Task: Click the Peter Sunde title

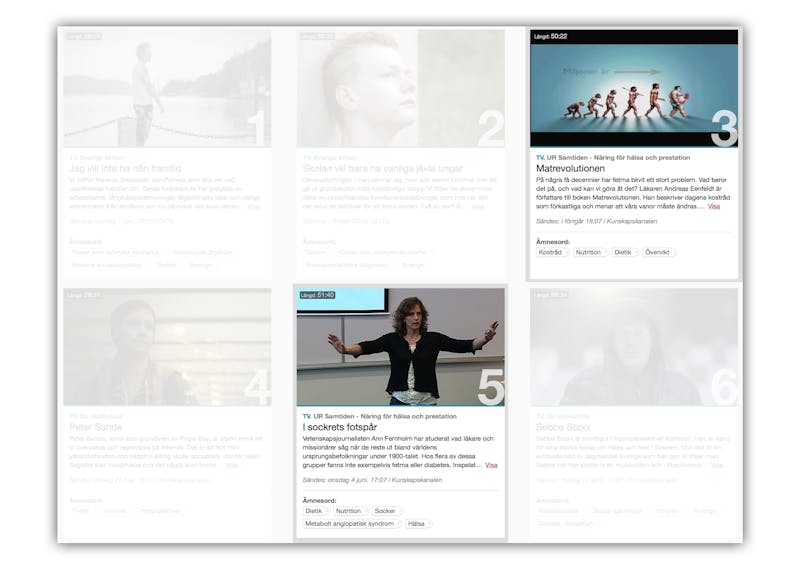Action: (x=95, y=427)
